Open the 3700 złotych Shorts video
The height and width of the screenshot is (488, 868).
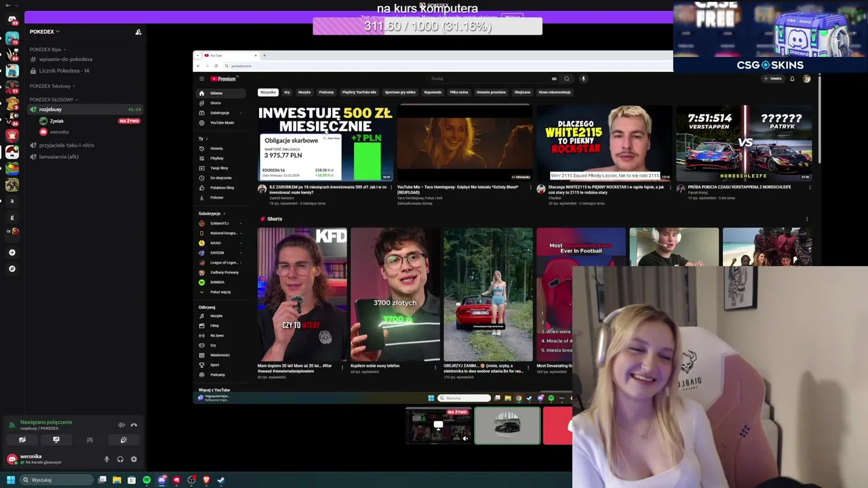tap(395, 294)
